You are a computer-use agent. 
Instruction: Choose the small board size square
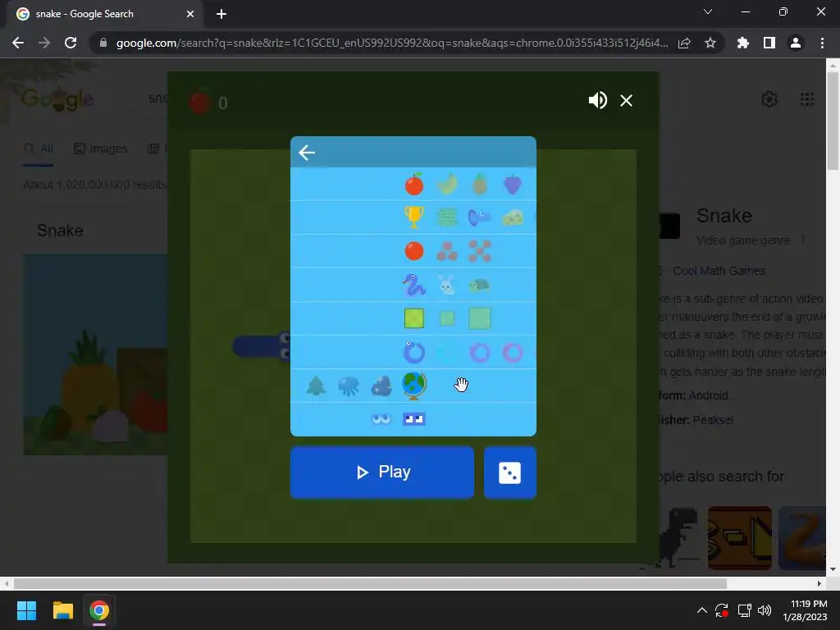tap(447, 318)
